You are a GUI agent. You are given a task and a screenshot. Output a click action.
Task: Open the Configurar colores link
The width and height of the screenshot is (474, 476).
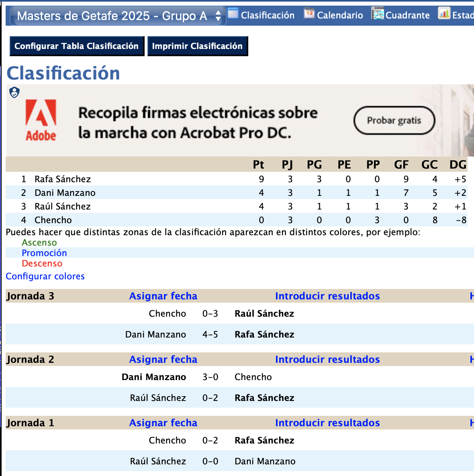pyautogui.click(x=45, y=276)
